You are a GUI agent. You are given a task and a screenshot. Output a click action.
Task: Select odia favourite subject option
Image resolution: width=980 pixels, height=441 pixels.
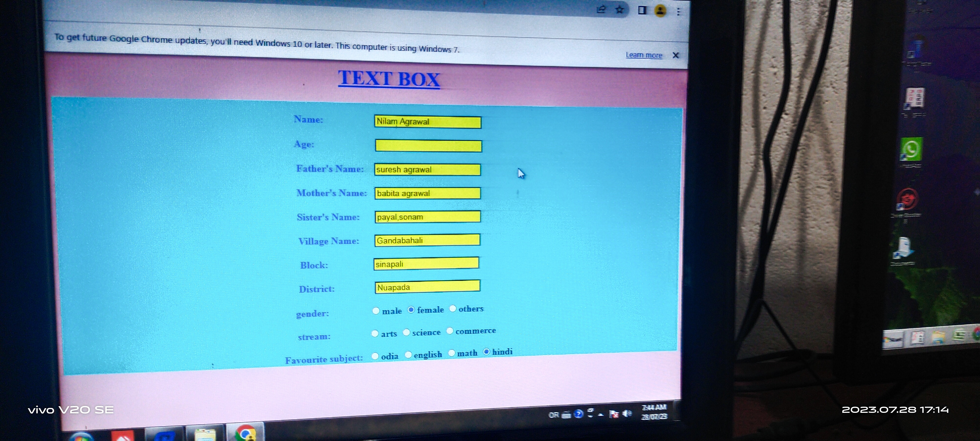375,356
